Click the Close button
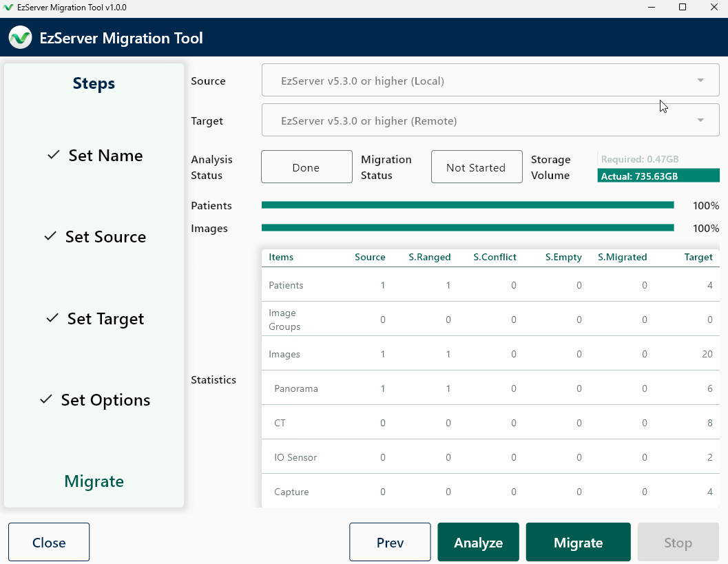 click(49, 542)
